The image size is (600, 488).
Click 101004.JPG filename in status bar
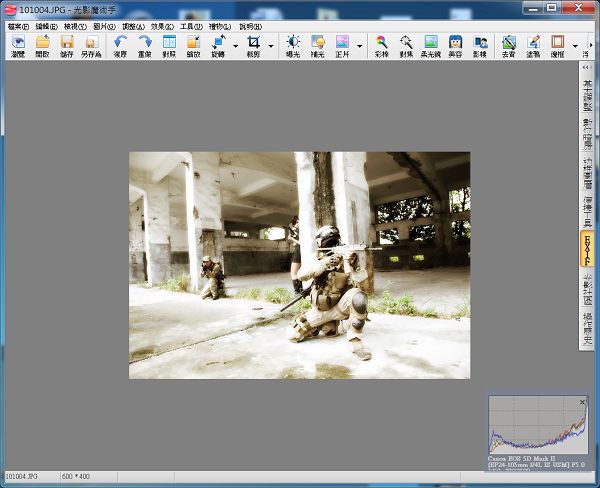[x=21, y=477]
